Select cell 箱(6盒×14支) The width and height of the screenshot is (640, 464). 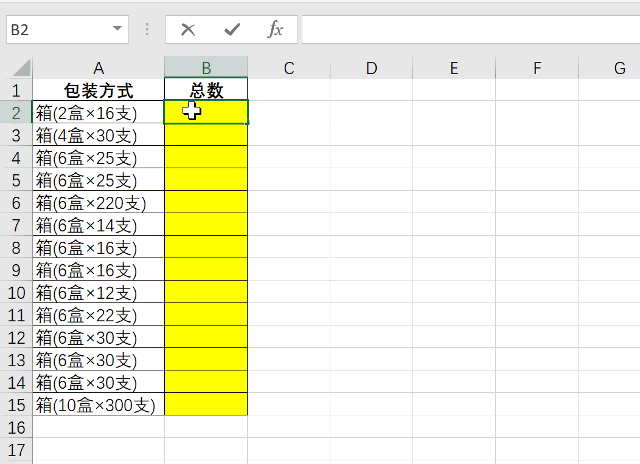[x=98, y=225]
